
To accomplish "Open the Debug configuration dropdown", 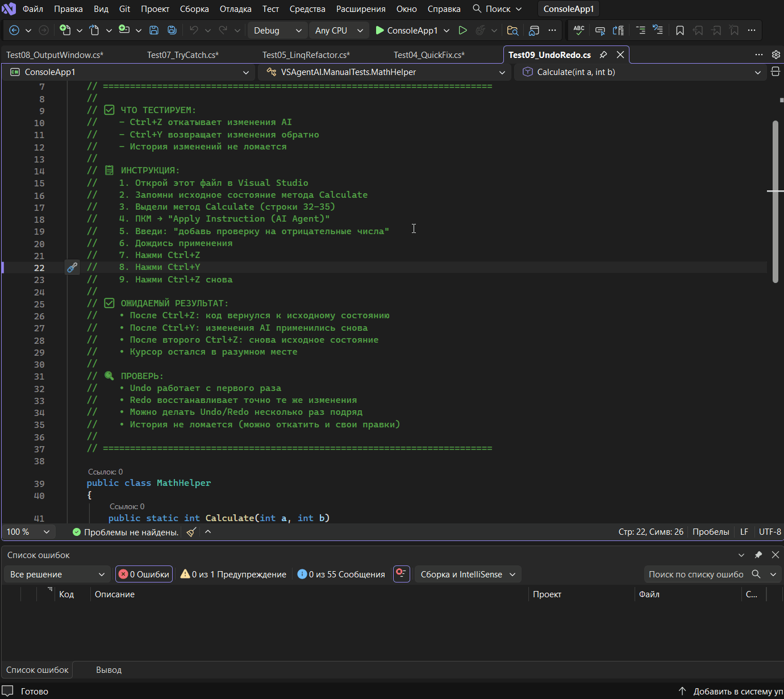I will 277,30.
